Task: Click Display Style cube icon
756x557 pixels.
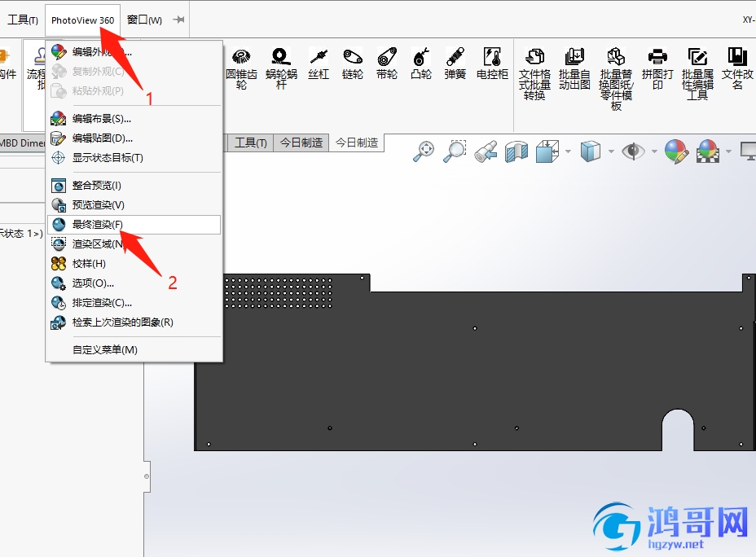Action: [591, 151]
